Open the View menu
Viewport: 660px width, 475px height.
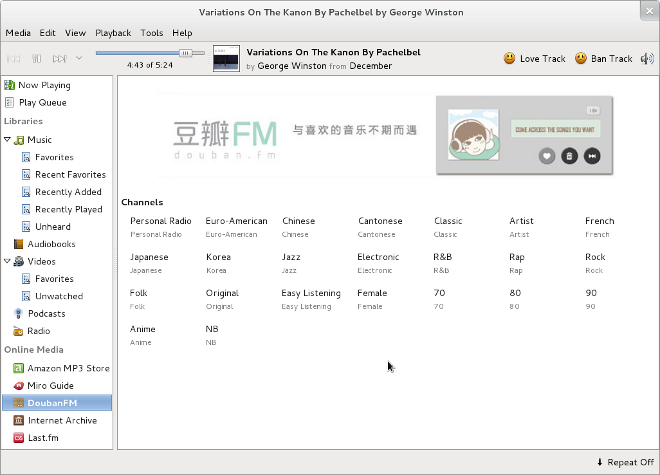coord(75,33)
